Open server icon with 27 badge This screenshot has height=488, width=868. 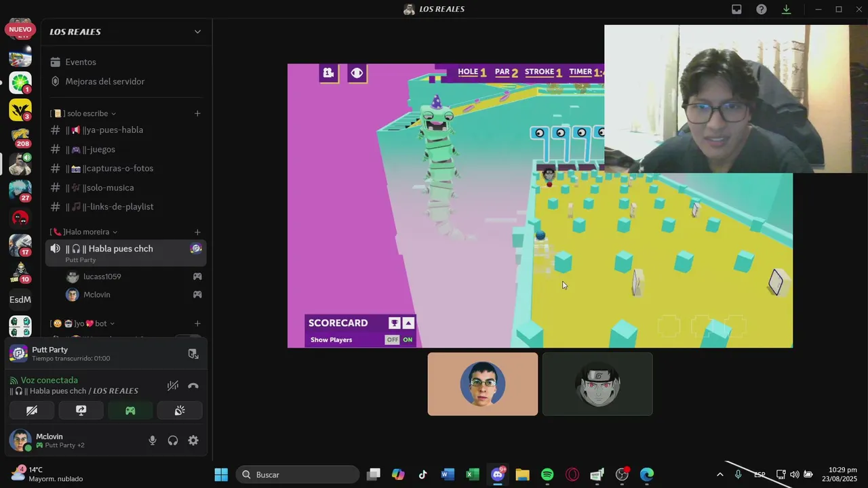point(20,191)
